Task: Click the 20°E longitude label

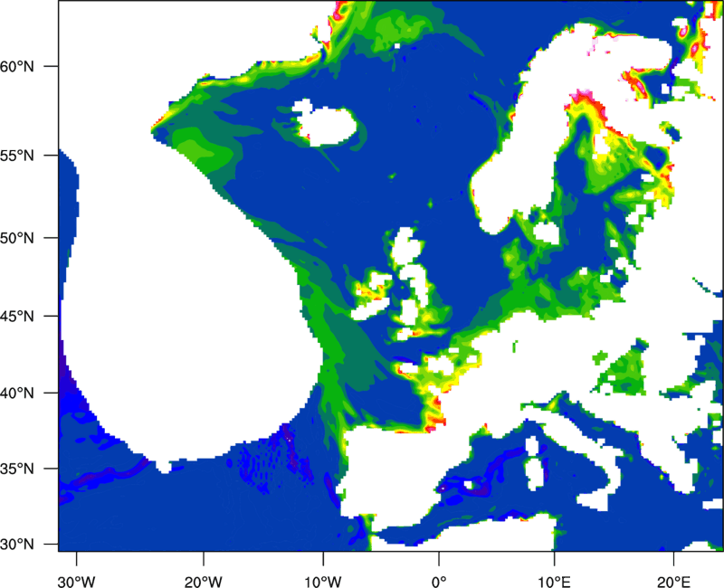Action: [673, 582]
